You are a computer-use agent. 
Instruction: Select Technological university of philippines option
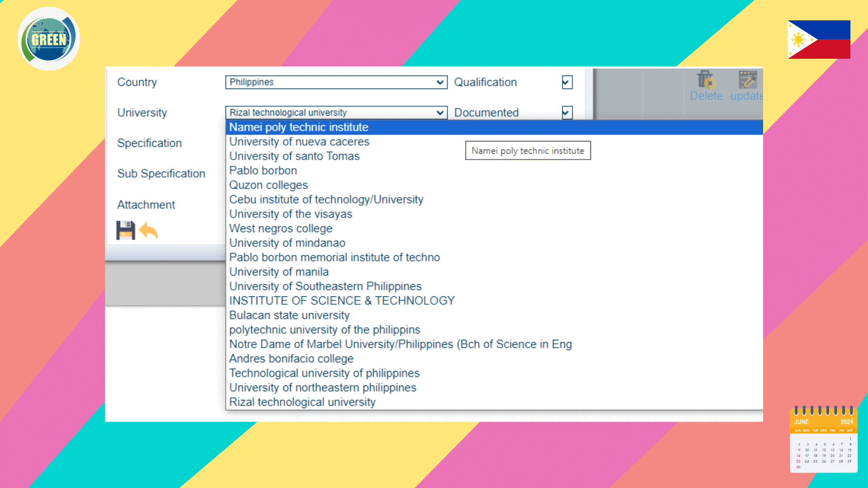tap(324, 373)
